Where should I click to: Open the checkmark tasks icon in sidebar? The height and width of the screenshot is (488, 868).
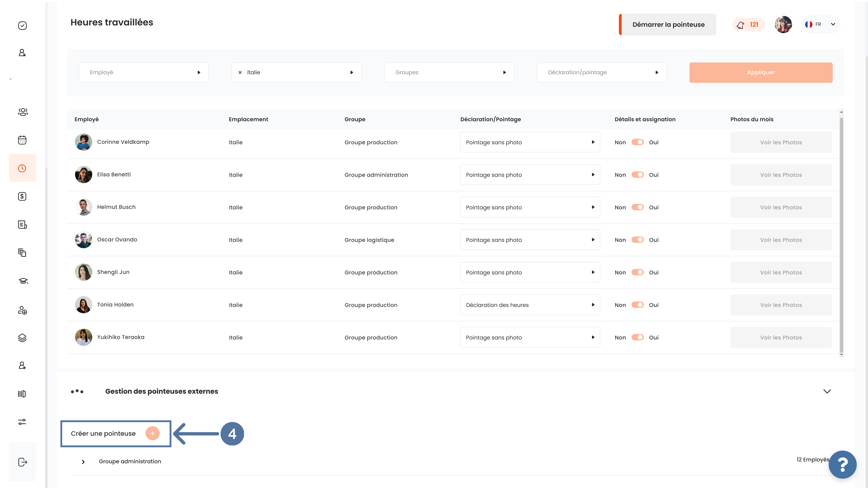(x=22, y=26)
